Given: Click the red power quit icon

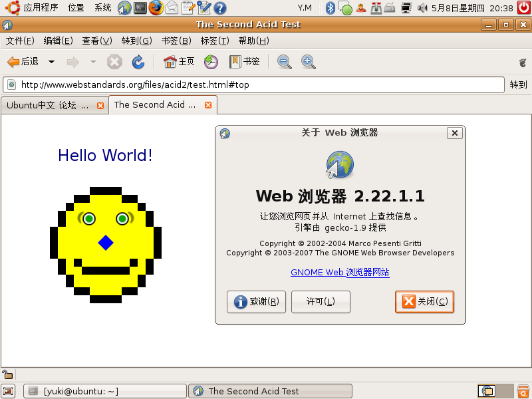Looking at the screenshot, I should (524, 8).
